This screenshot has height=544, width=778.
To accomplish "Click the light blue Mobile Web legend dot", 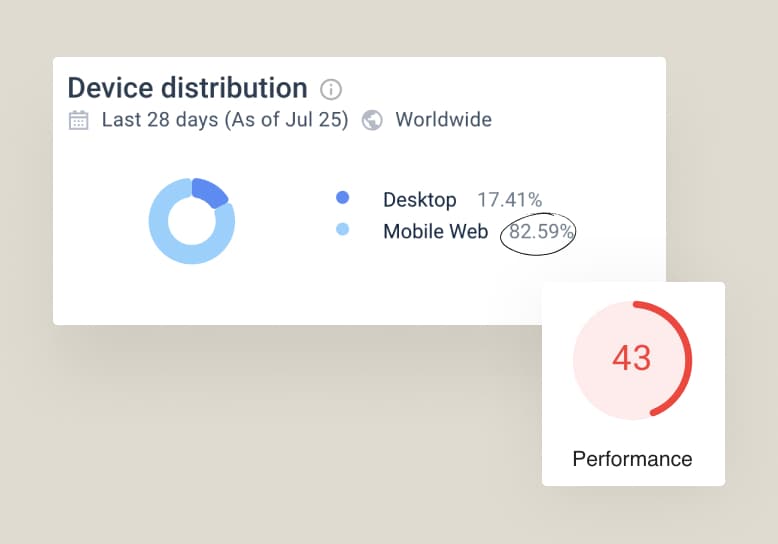I will click(x=342, y=231).
